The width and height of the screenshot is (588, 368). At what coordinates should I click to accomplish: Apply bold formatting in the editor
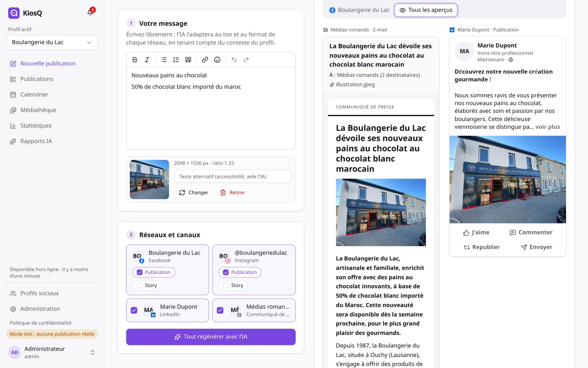135,60
